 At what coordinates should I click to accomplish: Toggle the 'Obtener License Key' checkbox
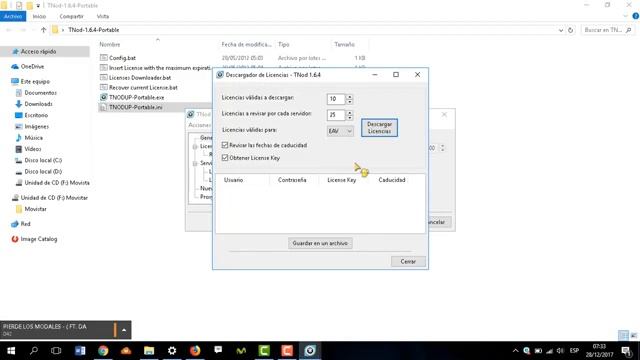tap(225, 158)
